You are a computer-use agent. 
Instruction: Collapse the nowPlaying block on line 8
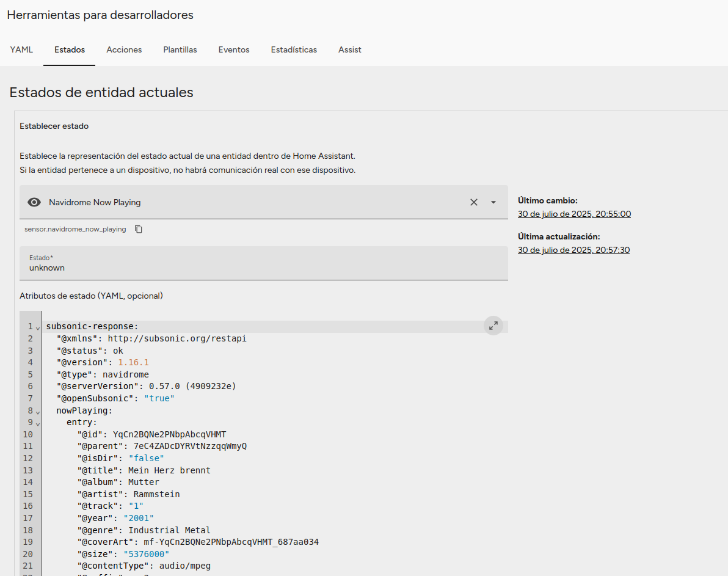(38, 412)
